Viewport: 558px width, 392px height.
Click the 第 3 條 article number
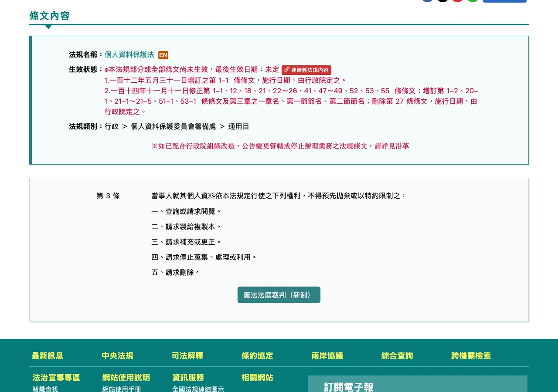[108, 196]
